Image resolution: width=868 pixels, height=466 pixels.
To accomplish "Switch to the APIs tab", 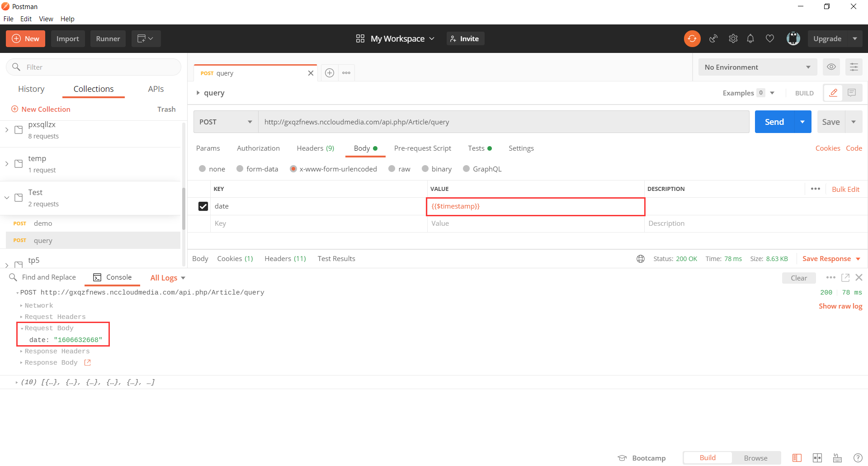I will pos(156,89).
